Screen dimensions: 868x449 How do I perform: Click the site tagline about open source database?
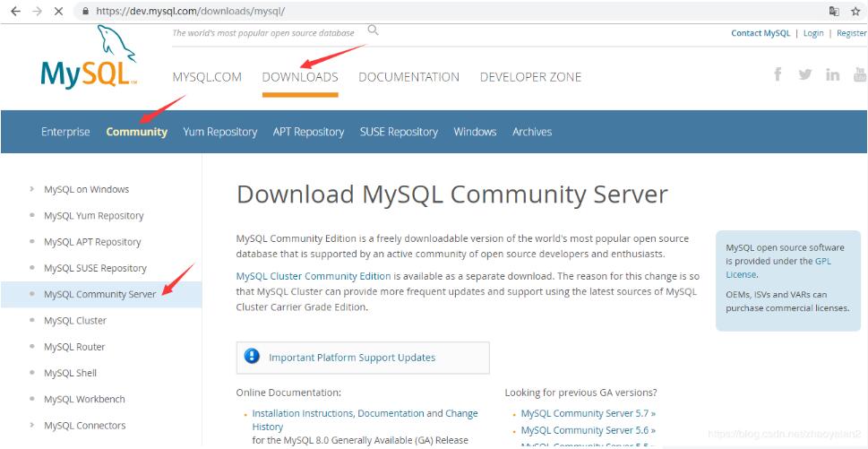[263, 33]
